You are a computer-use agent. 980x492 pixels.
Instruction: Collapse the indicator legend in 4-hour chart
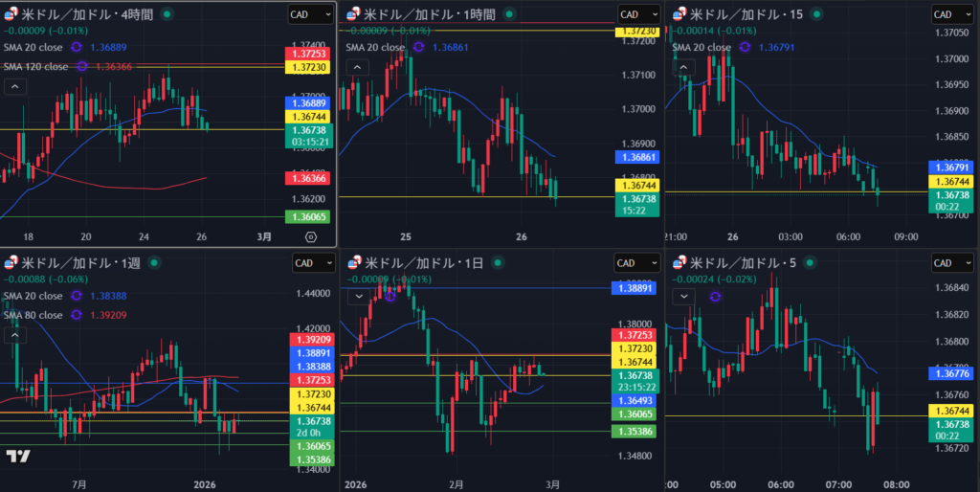click(x=15, y=86)
